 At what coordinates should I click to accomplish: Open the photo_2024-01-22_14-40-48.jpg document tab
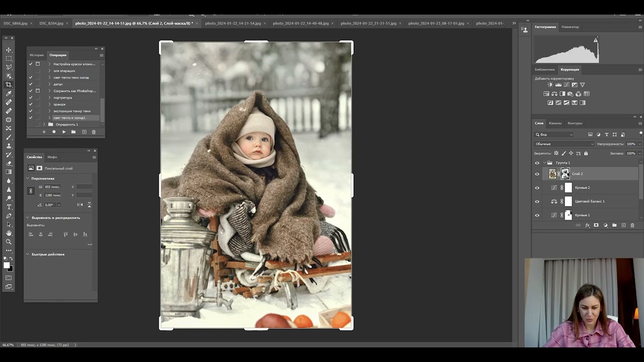tap(301, 23)
